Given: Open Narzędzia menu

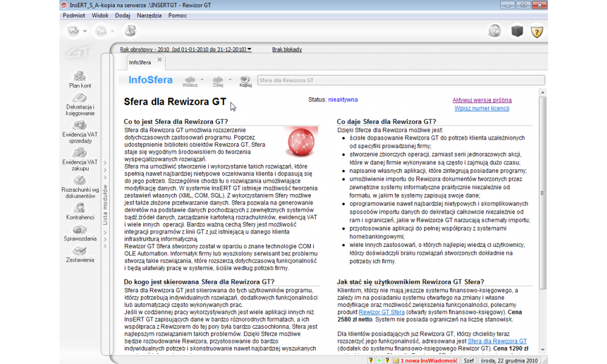Looking at the screenshot, I should pos(149,16).
